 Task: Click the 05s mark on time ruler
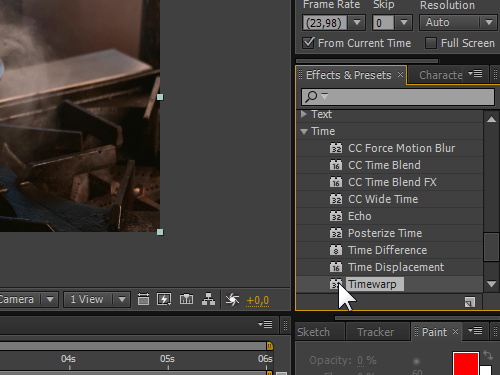point(167,359)
